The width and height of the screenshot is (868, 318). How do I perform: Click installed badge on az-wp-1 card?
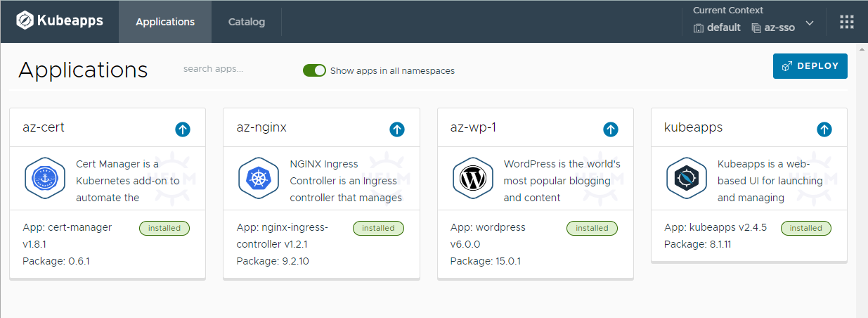pyautogui.click(x=592, y=228)
